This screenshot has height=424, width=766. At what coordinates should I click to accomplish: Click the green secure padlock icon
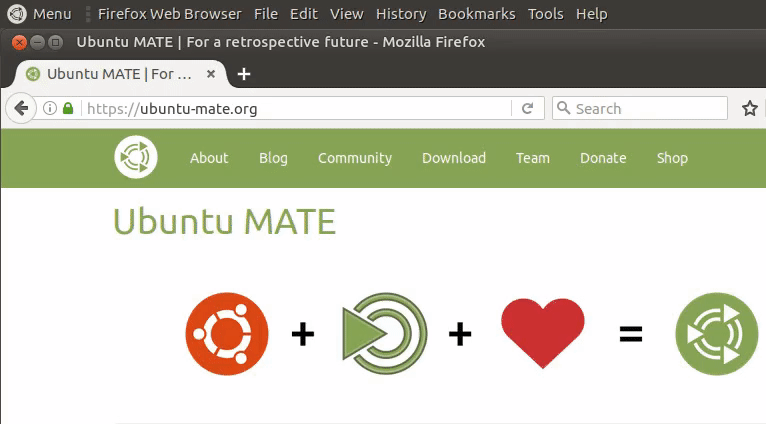pos(68,108)
